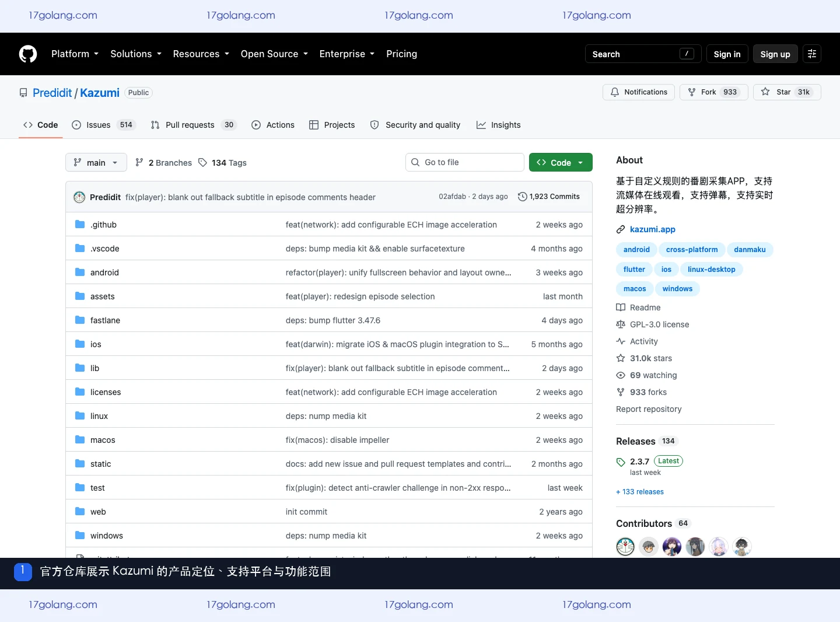
Task: Click the GitHub Octocat logo
Action: click(28, 54)
